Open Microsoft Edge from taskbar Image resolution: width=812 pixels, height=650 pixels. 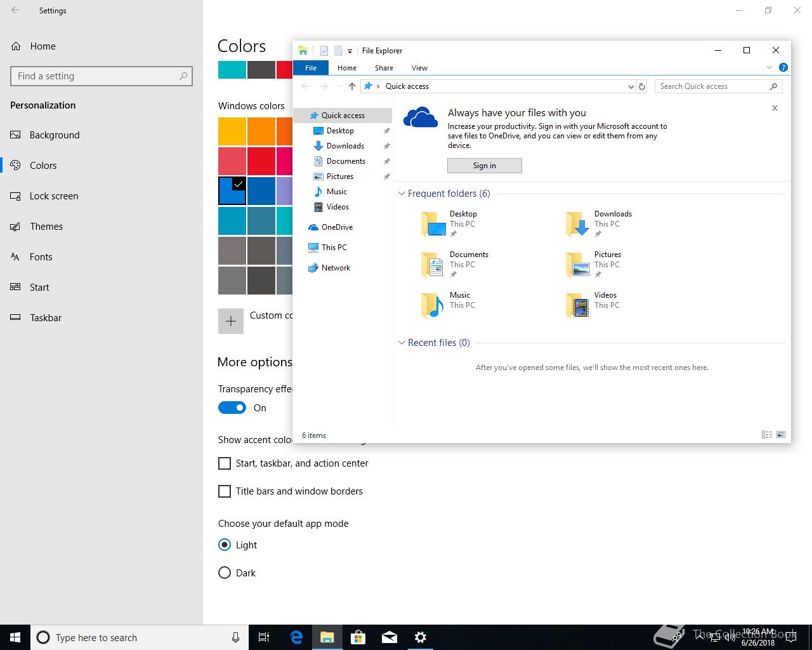click(x=296, y=637)
